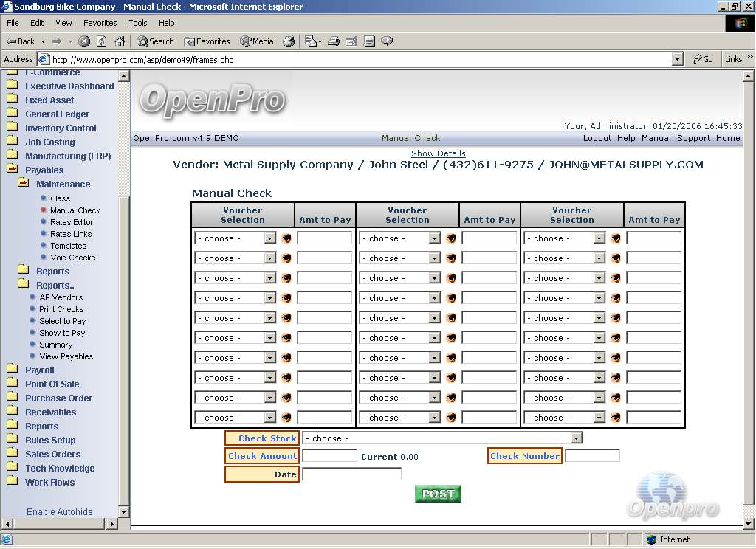Click the History toolbar icon
This screenshot has height=549, width=756.
(289, 41)
